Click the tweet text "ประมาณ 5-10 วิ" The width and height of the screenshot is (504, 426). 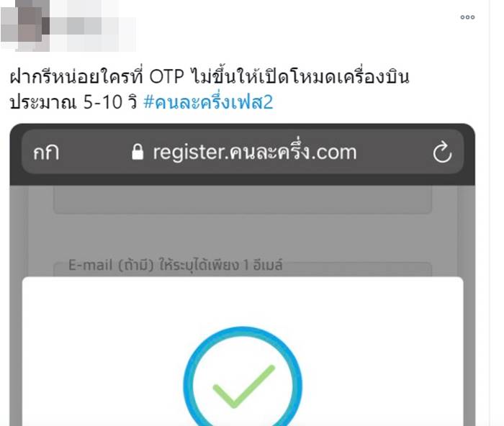click(73, 103)
